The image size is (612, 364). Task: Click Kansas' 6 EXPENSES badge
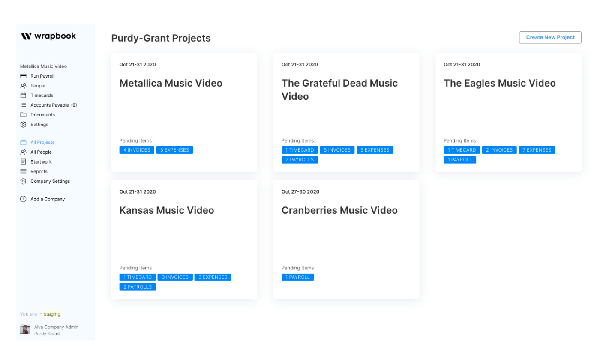pos(213,277)
